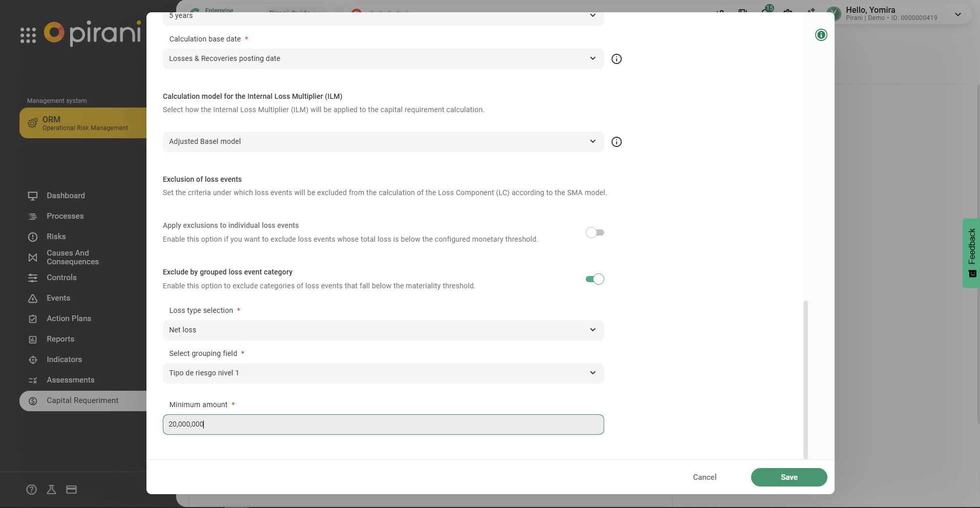
Task: Click into the Minimum amount field
Action: pos(383,425)
